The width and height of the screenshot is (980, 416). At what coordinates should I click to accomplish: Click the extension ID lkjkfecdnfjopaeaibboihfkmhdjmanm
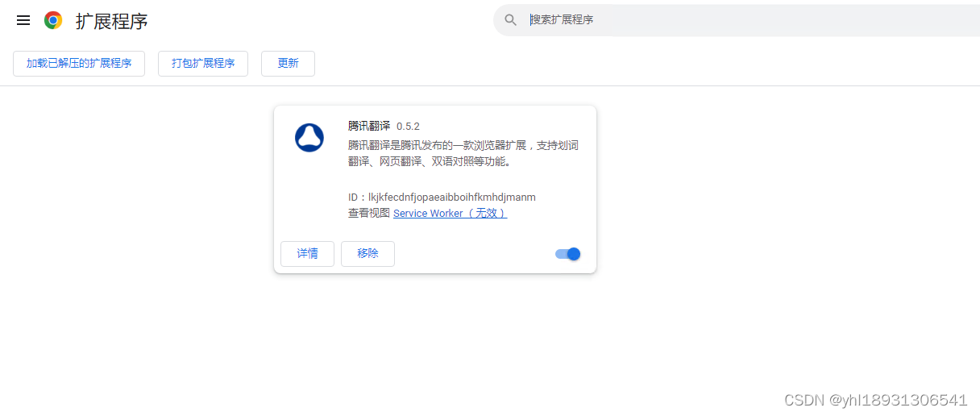coord(452,198)
